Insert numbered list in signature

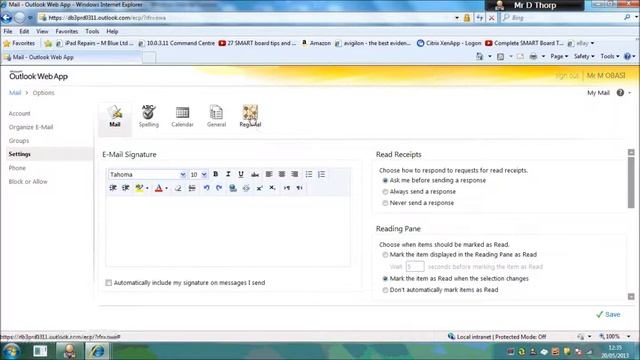tap(322, 174)
